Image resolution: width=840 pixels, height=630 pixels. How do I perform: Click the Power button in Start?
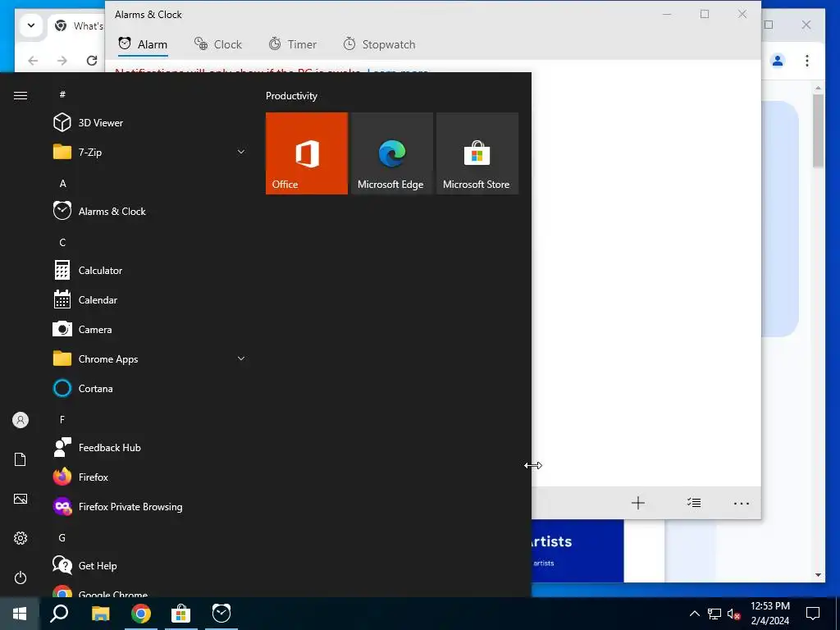click(21, 577)
